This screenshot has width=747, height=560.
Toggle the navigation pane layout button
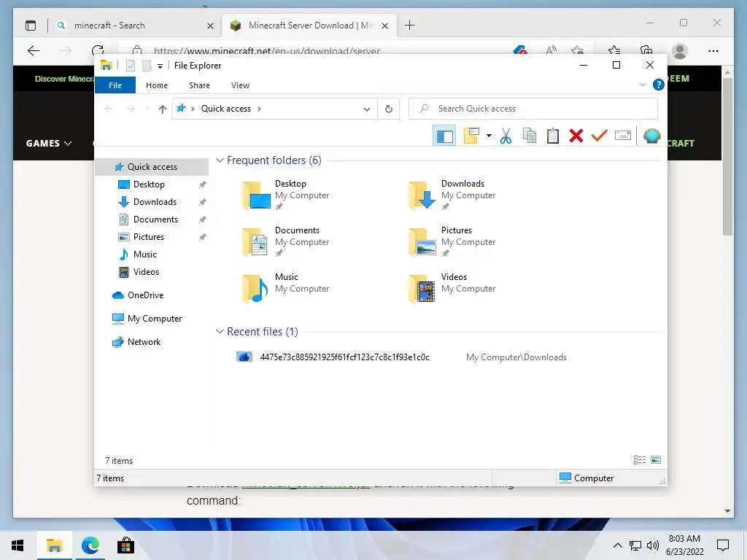[x=444, y=136]
